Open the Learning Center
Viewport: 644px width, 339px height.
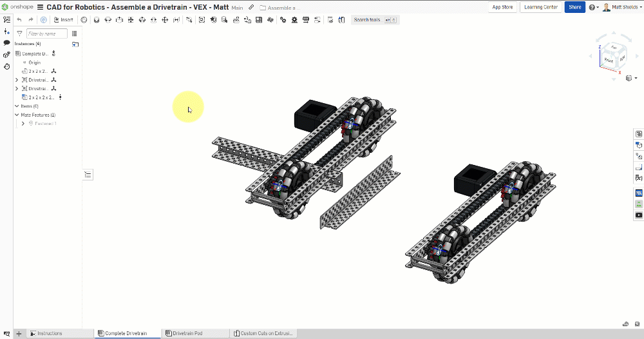(x=541, y=7)
